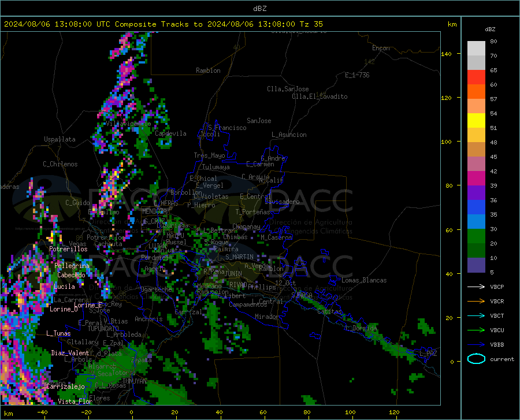Click the -40 km horizontal axis tick
520x420 pixels.
(x=42, y=412)
